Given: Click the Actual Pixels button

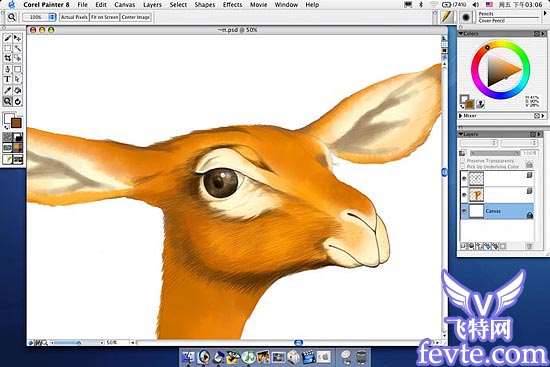Looking at the screenshot, I should click(x=74, y=17).
